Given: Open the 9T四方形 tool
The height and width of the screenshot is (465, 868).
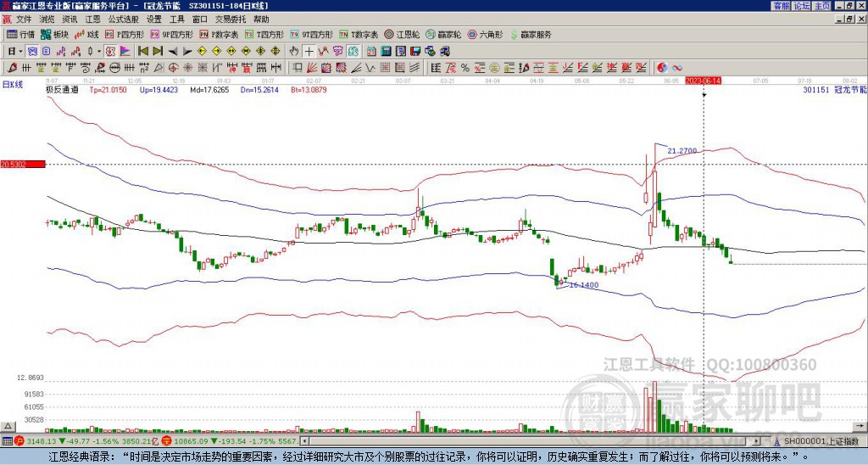Looking at the screenshot, I should (x=311, y=34).
